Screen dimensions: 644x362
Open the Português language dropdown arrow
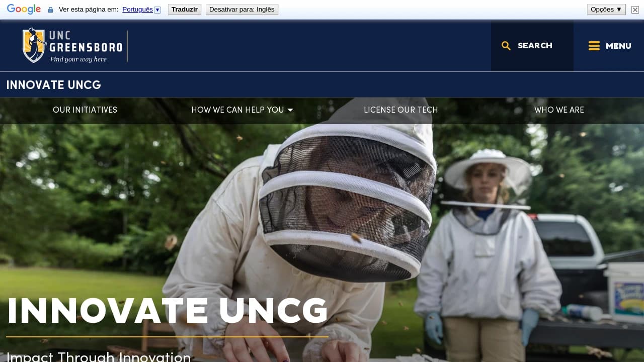coord(157,10)
